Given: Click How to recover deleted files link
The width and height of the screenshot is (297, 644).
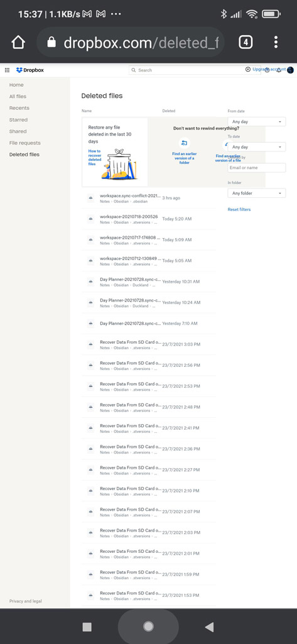Looking at the screenshot, I should (95, 157).
